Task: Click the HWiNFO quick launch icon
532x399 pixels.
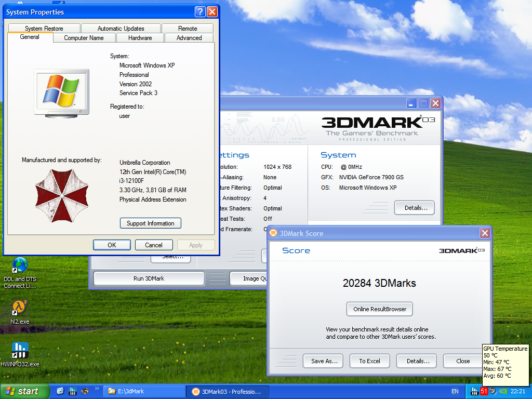Action: pyautogui.click(x=73, y=391)
